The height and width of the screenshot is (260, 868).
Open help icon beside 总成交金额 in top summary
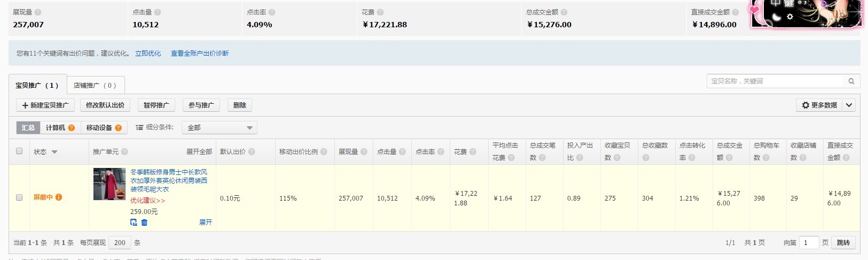(564, 12)
